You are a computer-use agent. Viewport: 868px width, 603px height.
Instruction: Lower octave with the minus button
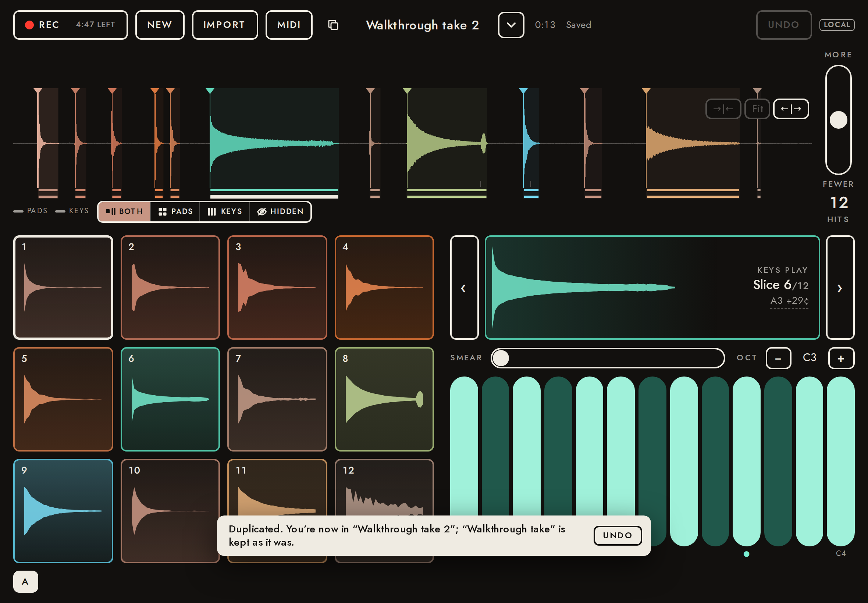pyautogui.click(x=778, y=358)
